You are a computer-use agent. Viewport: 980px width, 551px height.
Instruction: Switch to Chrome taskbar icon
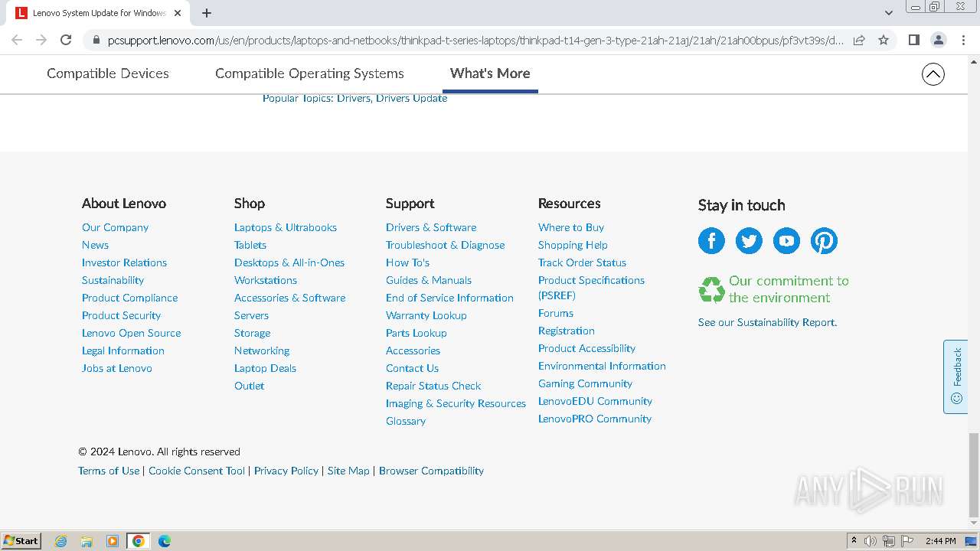(139, 541)
